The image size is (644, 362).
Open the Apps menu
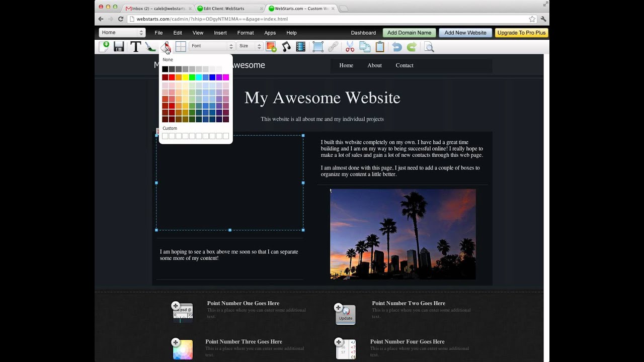pos(270,33)
